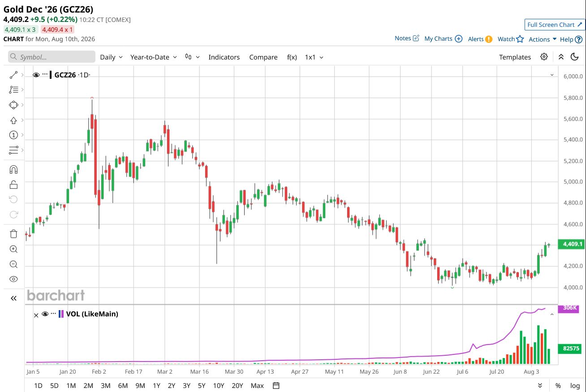Open the VOL indicator more-options dots
Viewport: 586px width, 392px height.
click(54, 314)
